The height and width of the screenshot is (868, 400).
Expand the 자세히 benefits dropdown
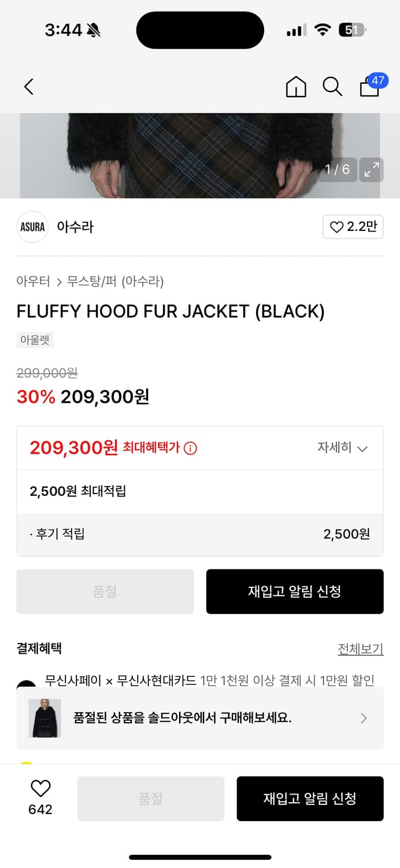point(343,448)
